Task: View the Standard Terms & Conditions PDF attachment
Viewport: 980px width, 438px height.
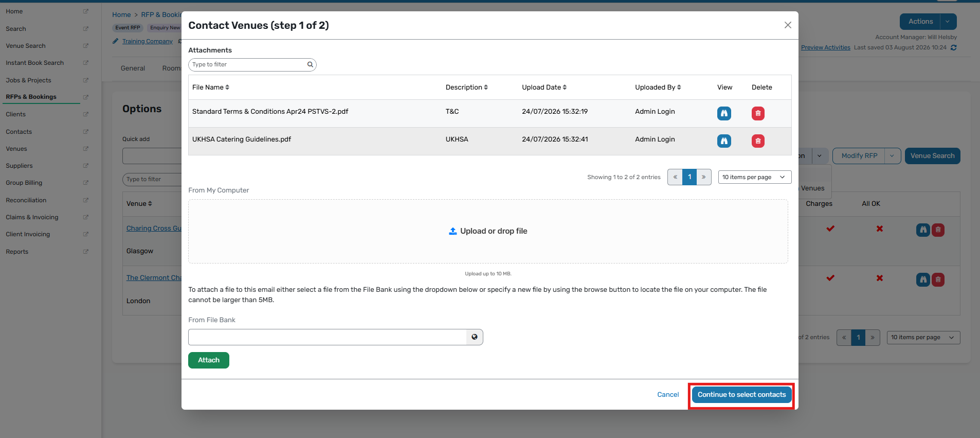Action: (x=724, y=113)
